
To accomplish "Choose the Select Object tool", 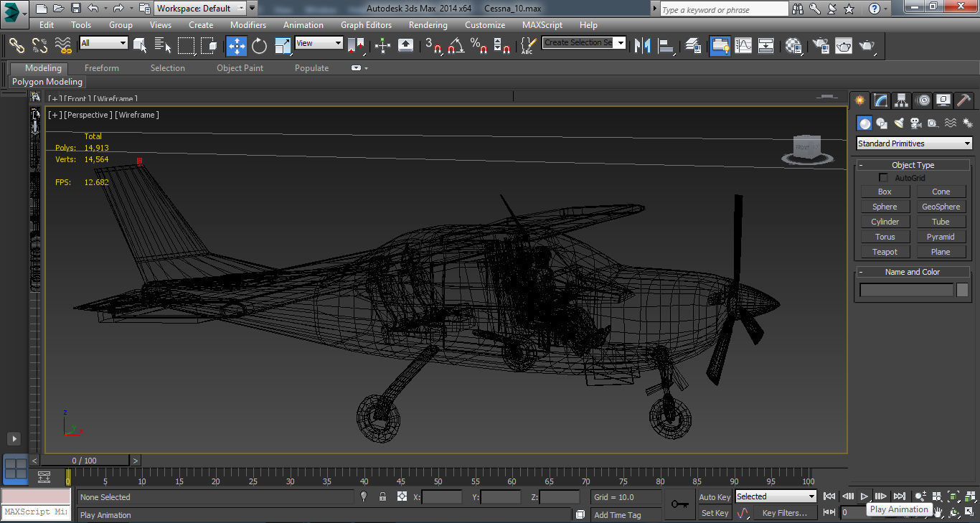I will pyautogui.click(x=140, y=46).
